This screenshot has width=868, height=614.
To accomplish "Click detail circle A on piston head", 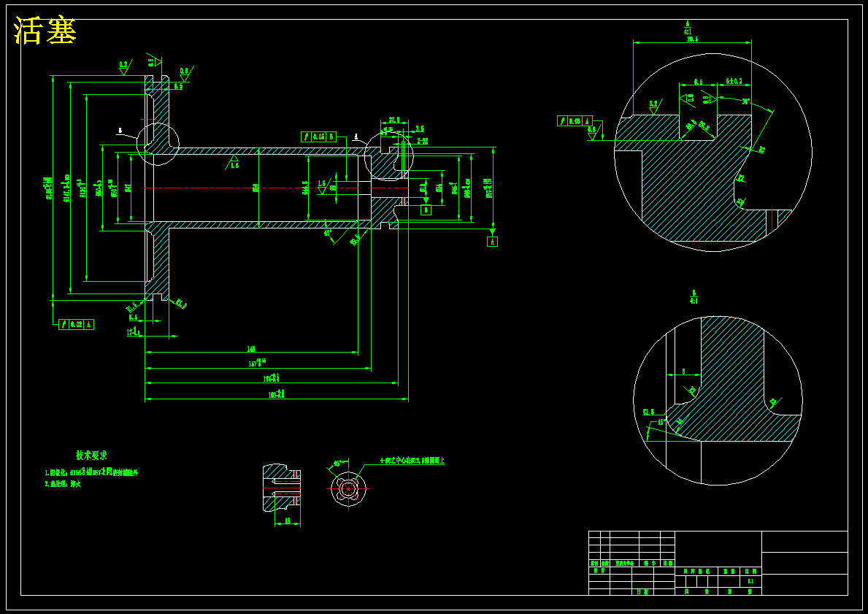I will tap(390, 157).
